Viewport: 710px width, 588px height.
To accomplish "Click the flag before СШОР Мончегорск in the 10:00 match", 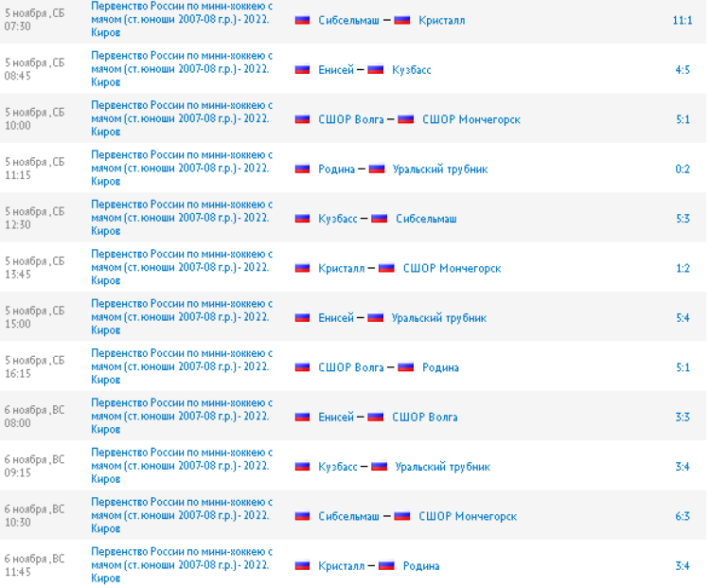I will [406, 119].
